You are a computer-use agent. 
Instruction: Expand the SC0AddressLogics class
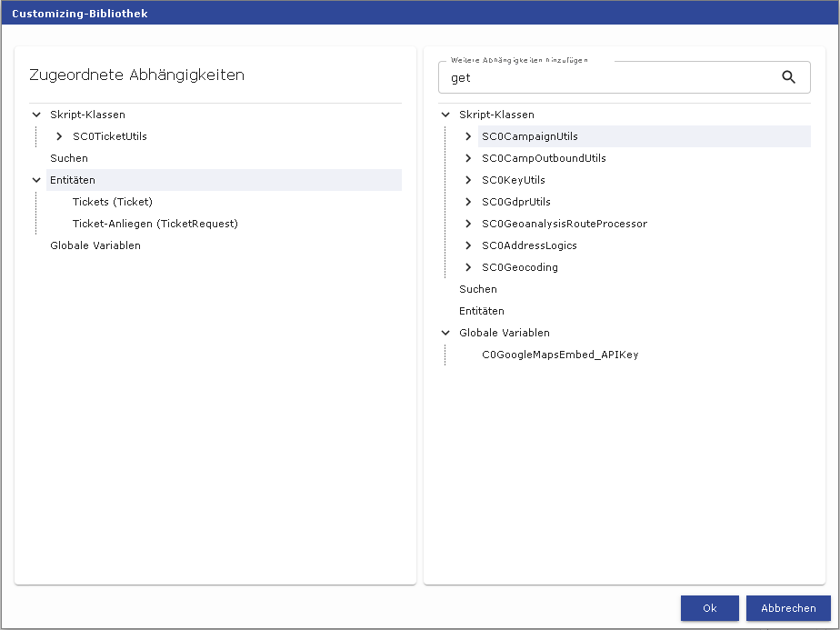[x=468, y=245]
